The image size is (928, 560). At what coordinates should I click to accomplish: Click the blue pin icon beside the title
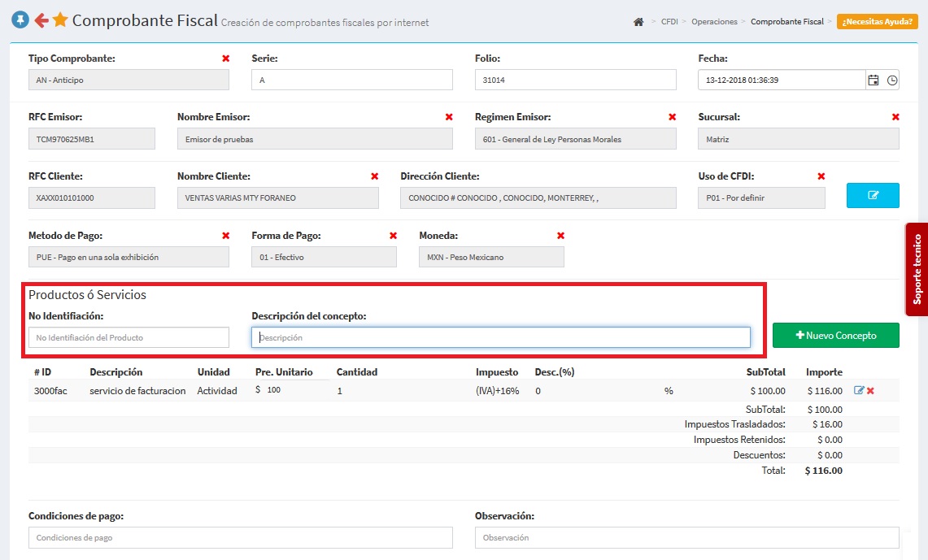[x=20, y=20]
